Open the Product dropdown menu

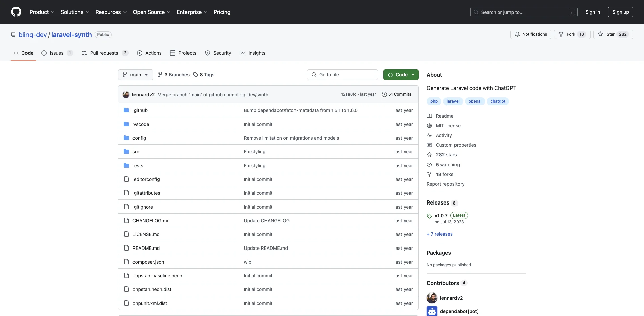42,12
